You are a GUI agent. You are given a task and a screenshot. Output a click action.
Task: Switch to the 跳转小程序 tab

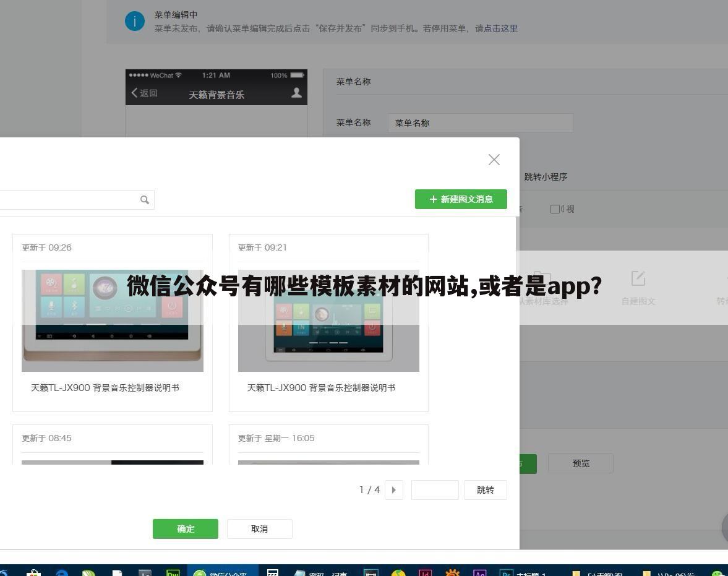tap(545, 177)
